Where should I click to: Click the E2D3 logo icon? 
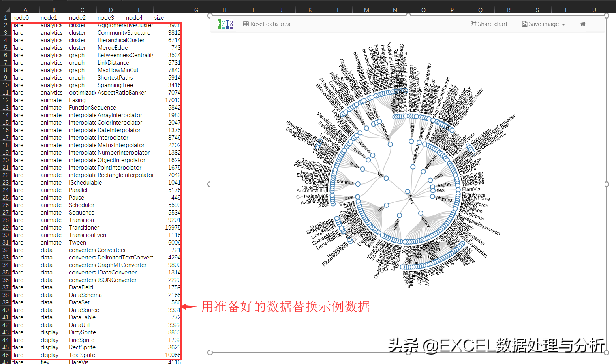coord(225,24)
